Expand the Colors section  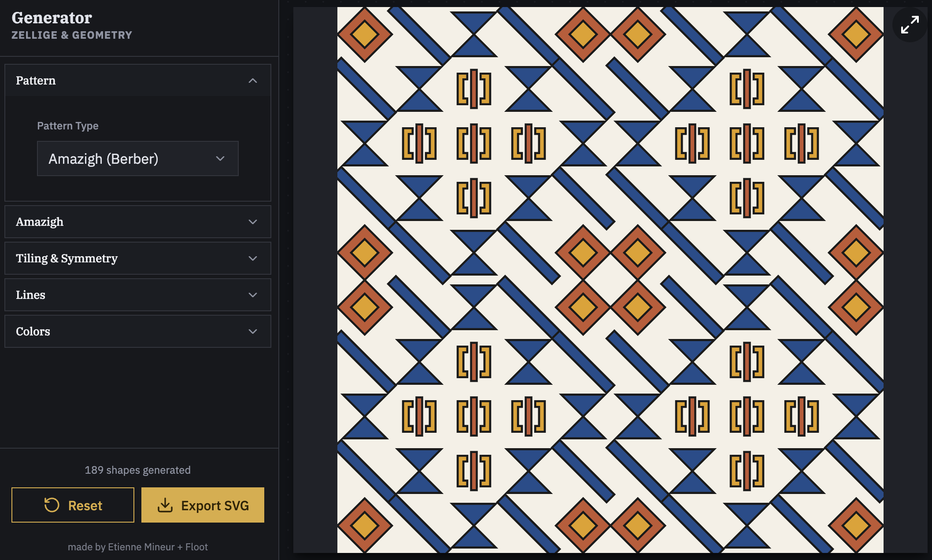click(x=137, y=331)
